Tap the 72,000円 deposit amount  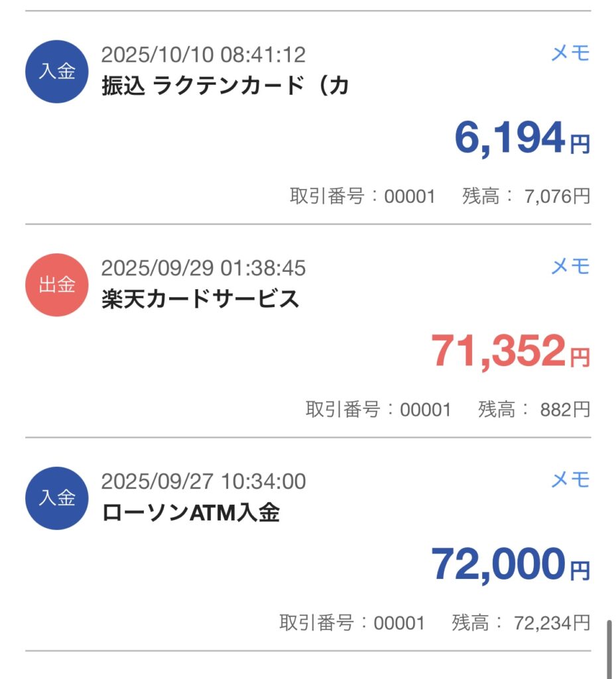pos(510,564)
